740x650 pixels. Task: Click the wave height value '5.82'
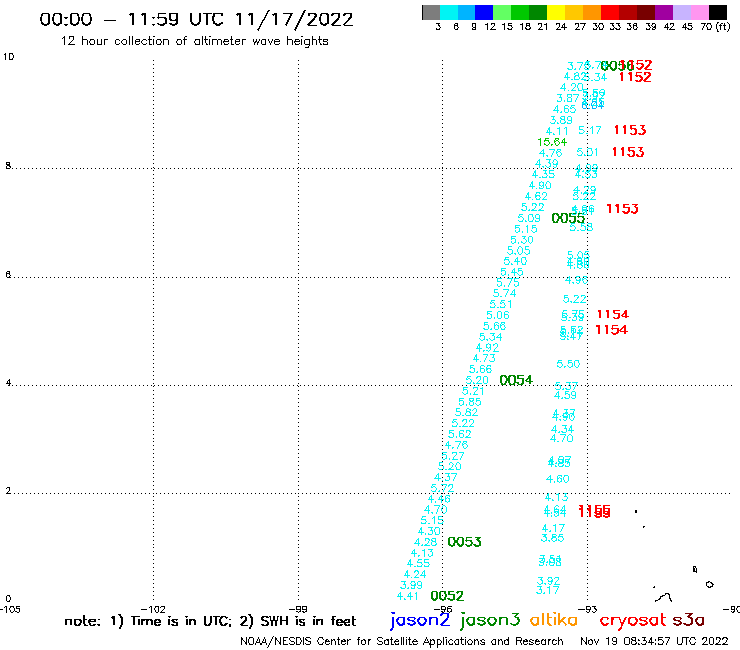[x=466, y=412]
